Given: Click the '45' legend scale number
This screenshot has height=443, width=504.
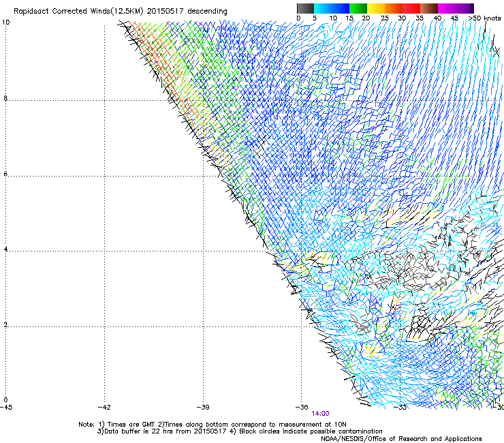Looking at the screenshot, I should click(454, 18).
